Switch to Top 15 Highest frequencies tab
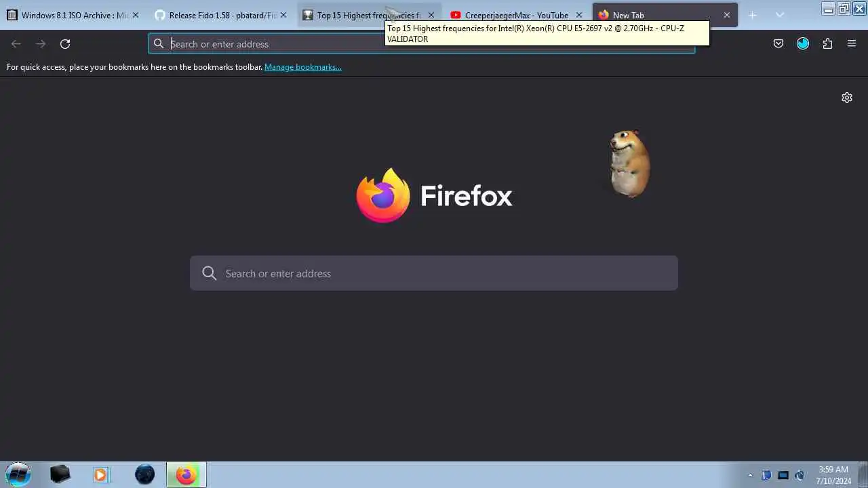Image resolution: width=868 pixels, height=488 pixels. coord(370,15)
